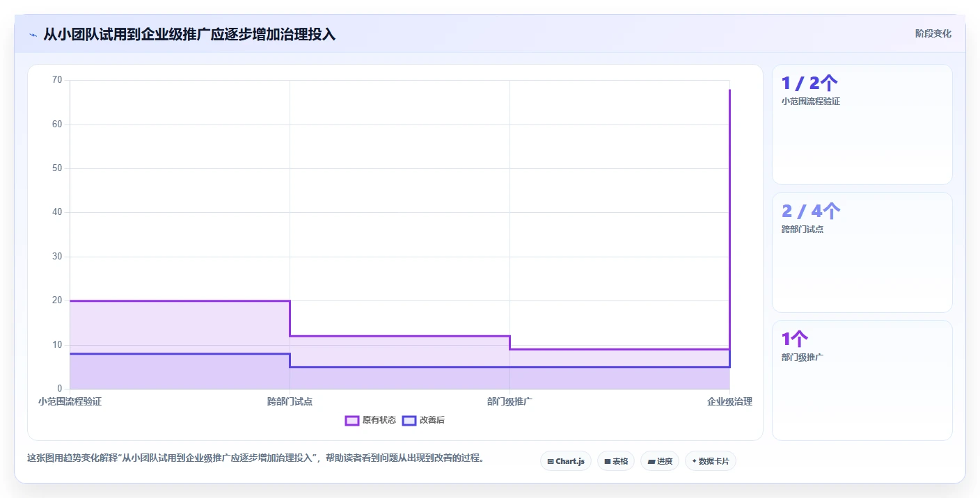Image resolution: width=980 pixels, height=498 pixels.
Task: Click the y-axis value 20
Action: pyautogui.click(x=57, y=300)
